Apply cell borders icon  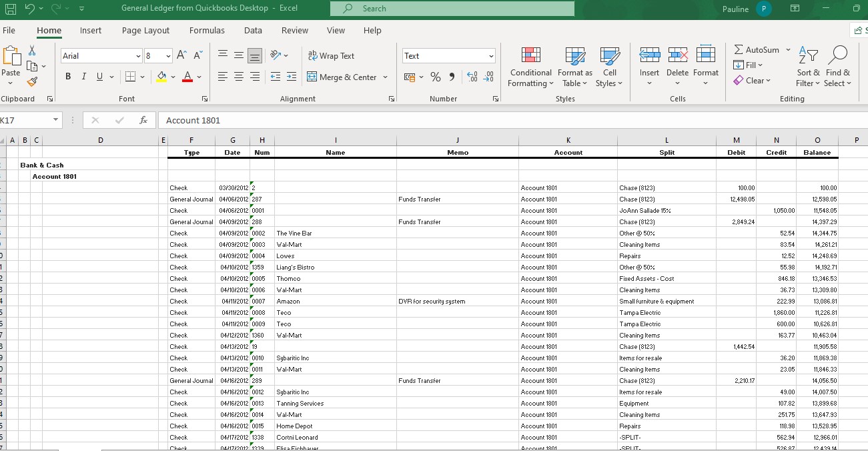(131, 77)
